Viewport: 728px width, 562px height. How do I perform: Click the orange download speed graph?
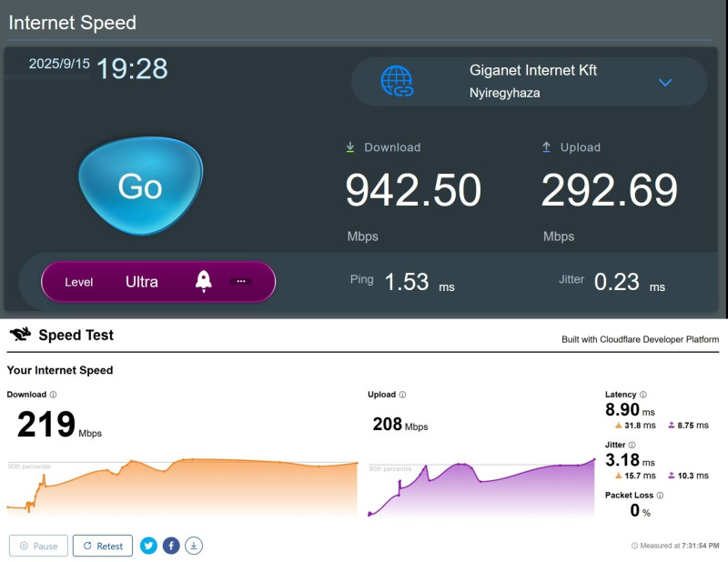tap(182, 487)
